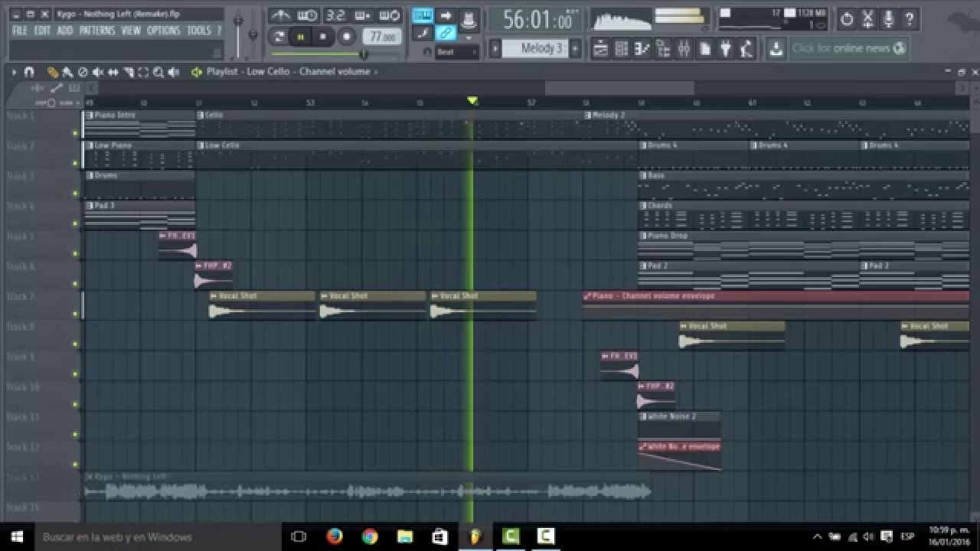Click the playlist horizontal scrollbar thumb
The width and height of the screenshot is (980, 551).
(x=619, y=88)
